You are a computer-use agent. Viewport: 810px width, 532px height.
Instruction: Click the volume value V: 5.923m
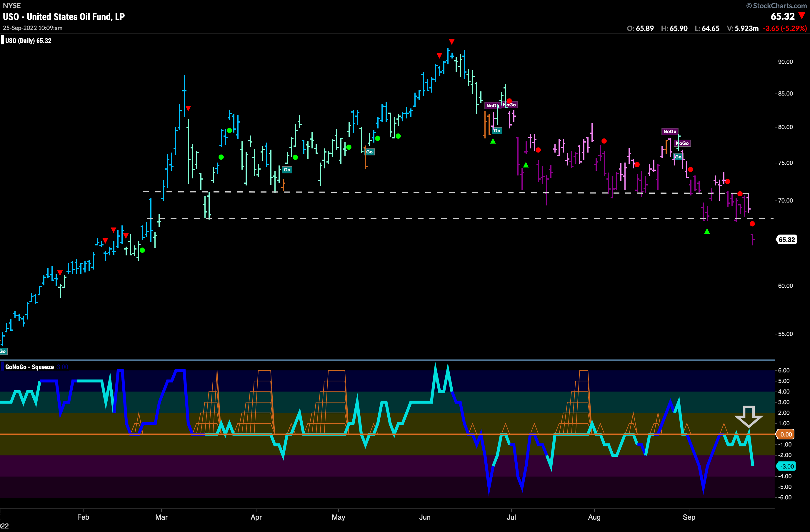(743, 29)
